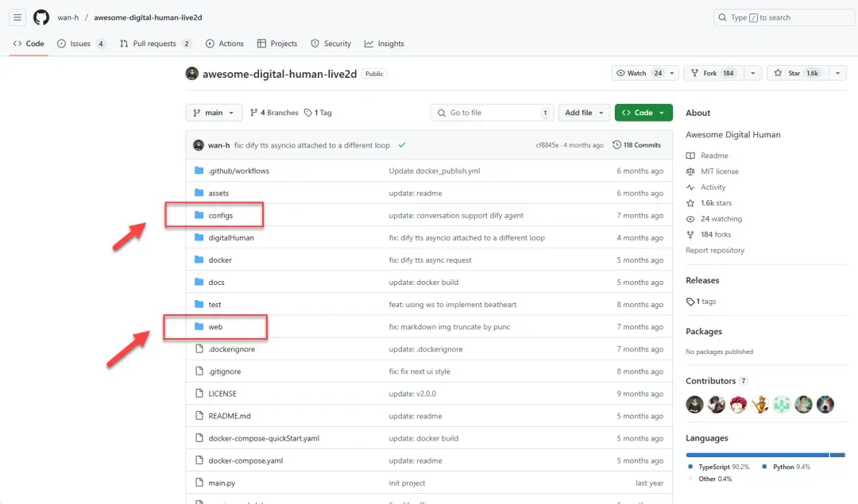The image size is (858, 504).
Task: Open the main.py file
Action: 222,483
